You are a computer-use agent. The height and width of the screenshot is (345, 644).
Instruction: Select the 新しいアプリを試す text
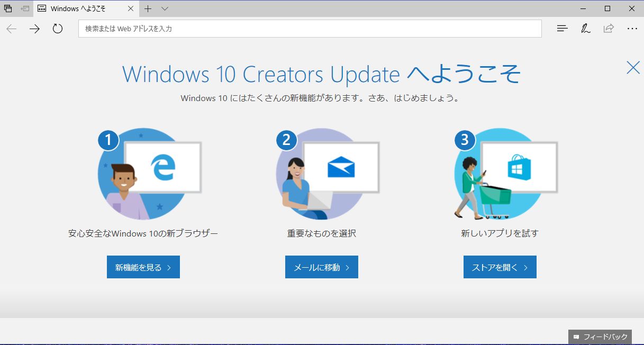tap(500, 233)
